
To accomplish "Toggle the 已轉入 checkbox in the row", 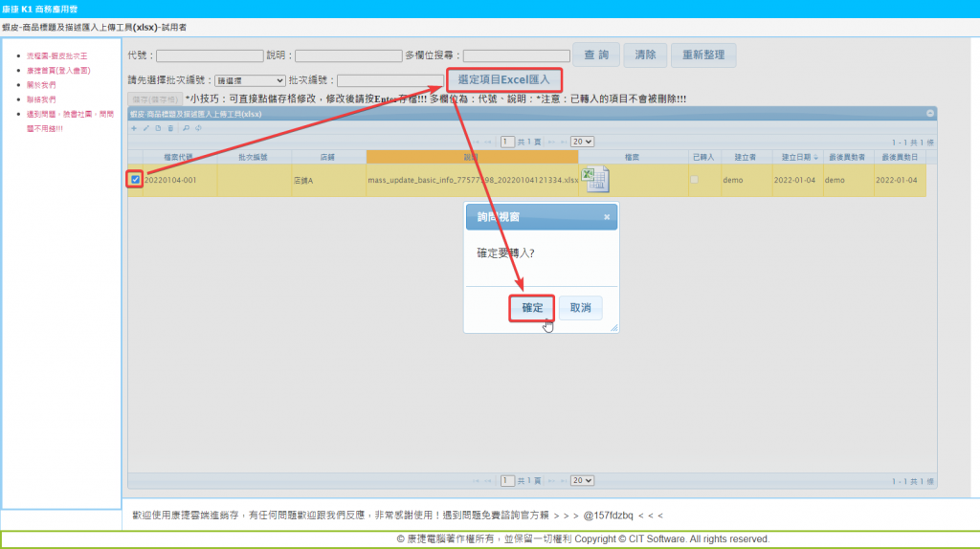I will [695, 180].
